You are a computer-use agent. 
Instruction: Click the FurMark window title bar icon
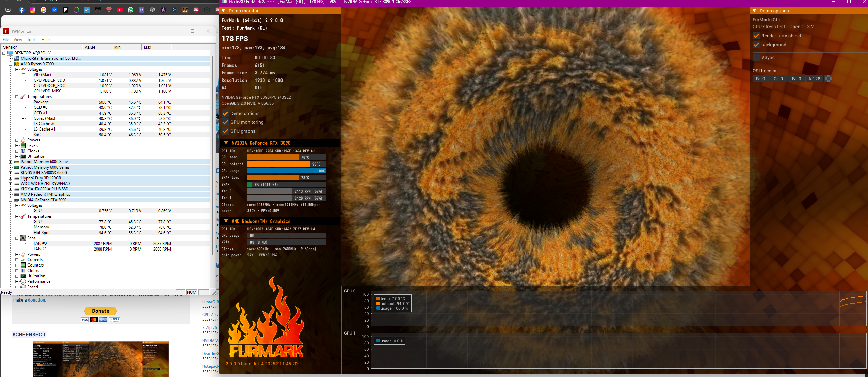point(224,2)
